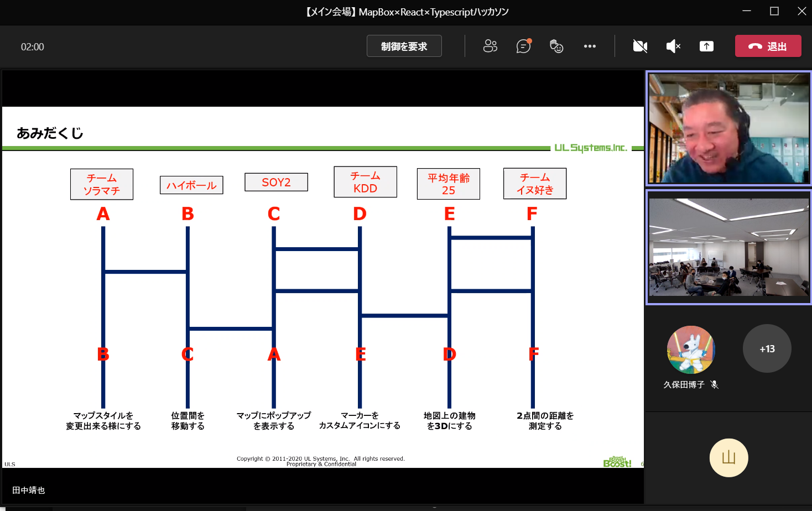
Task: Click the 平均年齢 25 box
Action: click(x=448, y=184)
